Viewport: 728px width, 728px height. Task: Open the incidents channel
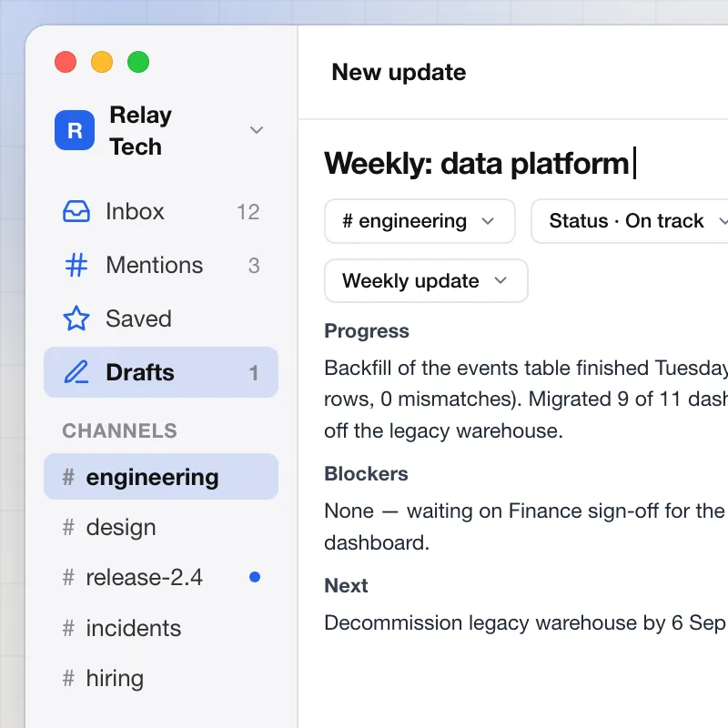coord(161,628)
